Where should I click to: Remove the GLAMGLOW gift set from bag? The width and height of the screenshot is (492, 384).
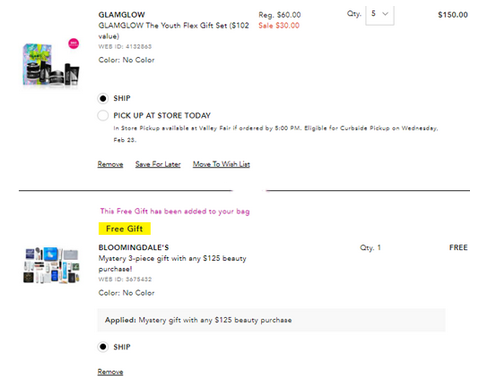point(110,164)
